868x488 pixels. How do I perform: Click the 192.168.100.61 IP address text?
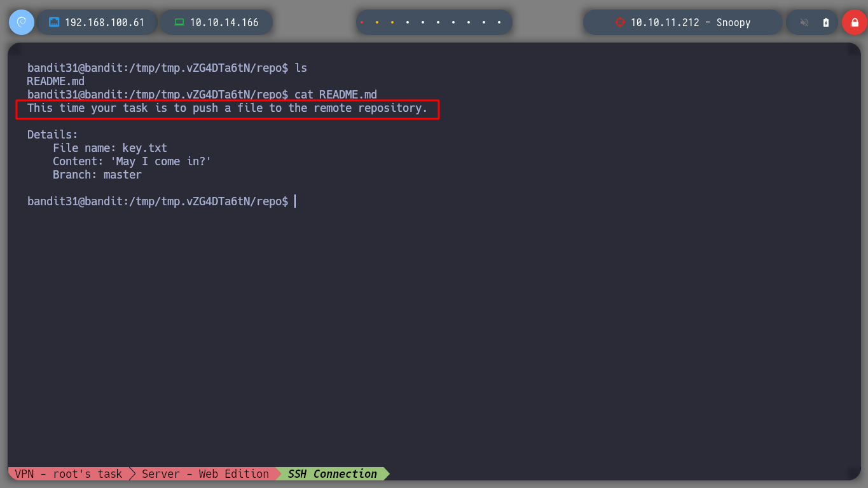(x=105, y=22)
